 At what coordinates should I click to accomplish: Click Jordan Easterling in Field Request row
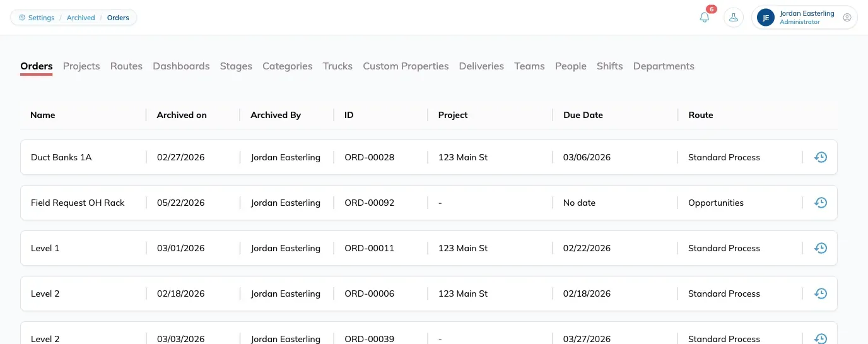tap(286, 203)
